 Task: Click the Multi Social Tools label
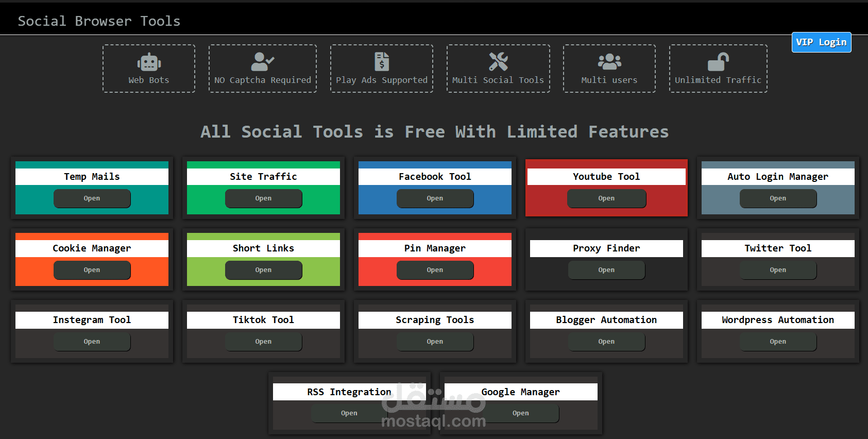[498, 80]
